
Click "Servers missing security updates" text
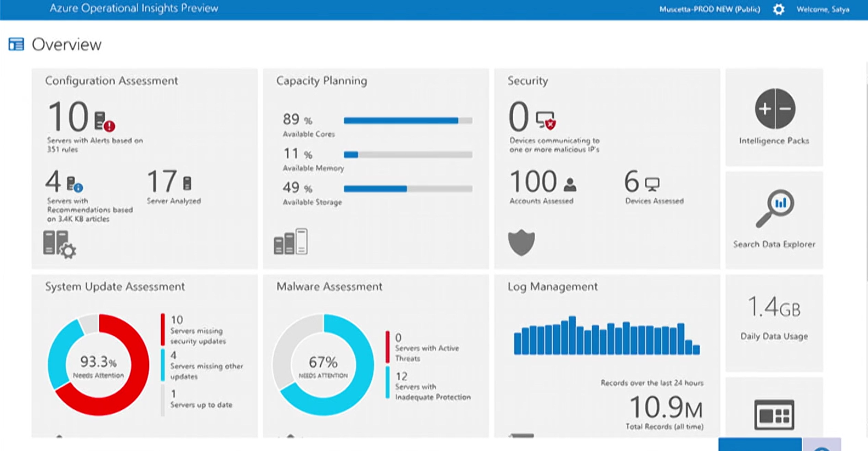(197, 336)
